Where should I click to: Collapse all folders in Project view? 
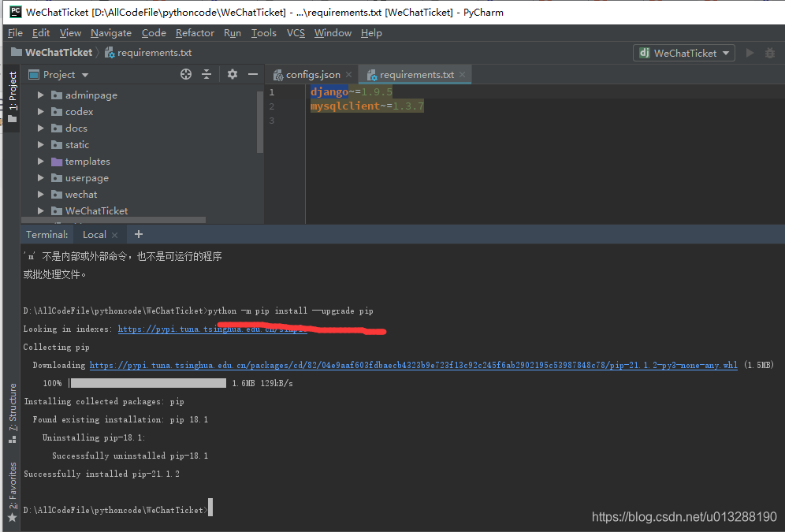point(206,74)
